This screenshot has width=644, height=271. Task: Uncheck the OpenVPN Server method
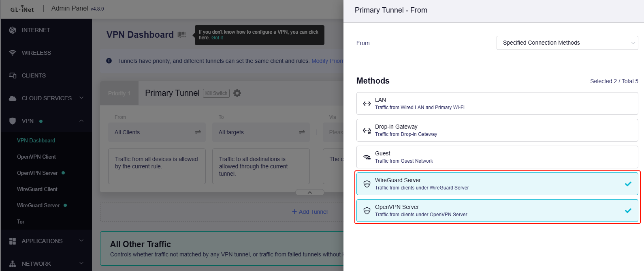(497, 211)
